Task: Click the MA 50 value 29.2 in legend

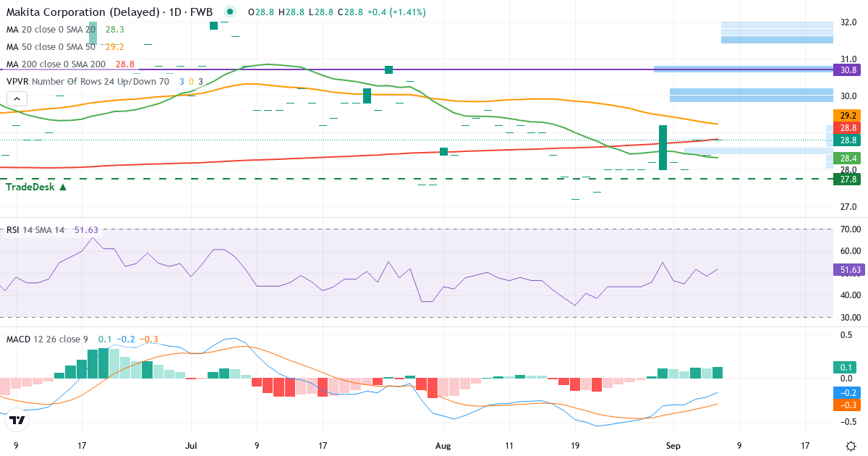Action: (x=115, y=47)
